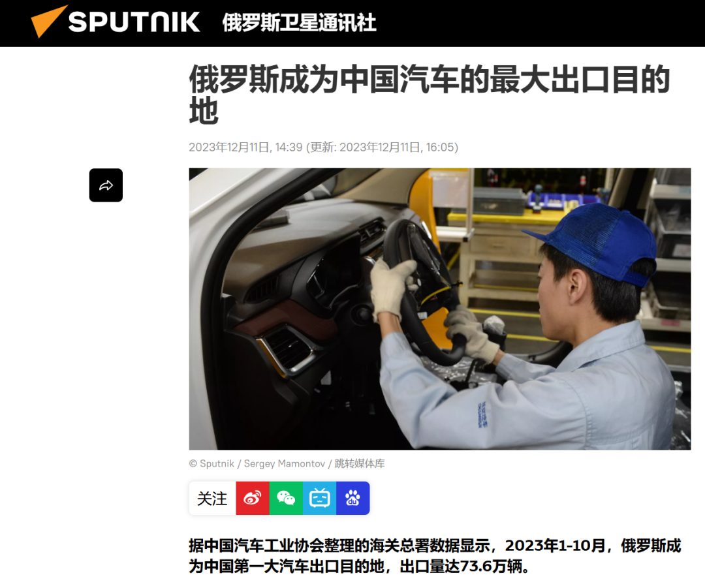Open the 跳转媒体库 media library link

pyautogui.click(x=360, y=463)
